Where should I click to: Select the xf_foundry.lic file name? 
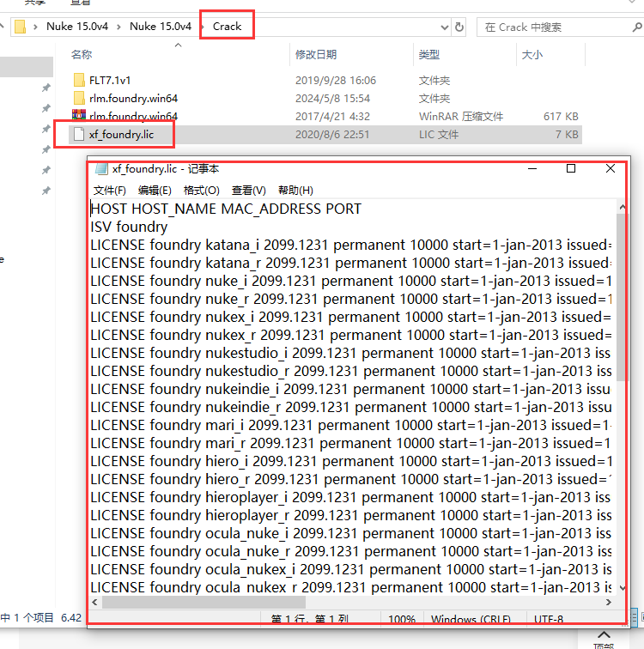point(121,135)
